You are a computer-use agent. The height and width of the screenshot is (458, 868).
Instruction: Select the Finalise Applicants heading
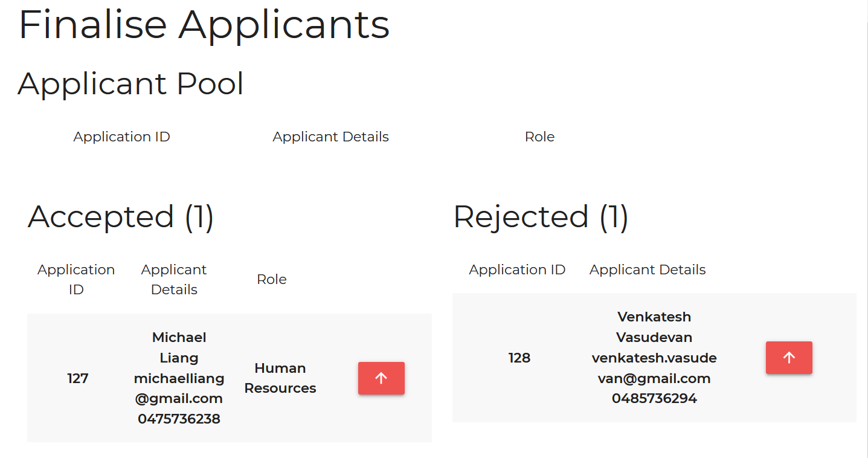pyautogui.click(x=204, y=25)
